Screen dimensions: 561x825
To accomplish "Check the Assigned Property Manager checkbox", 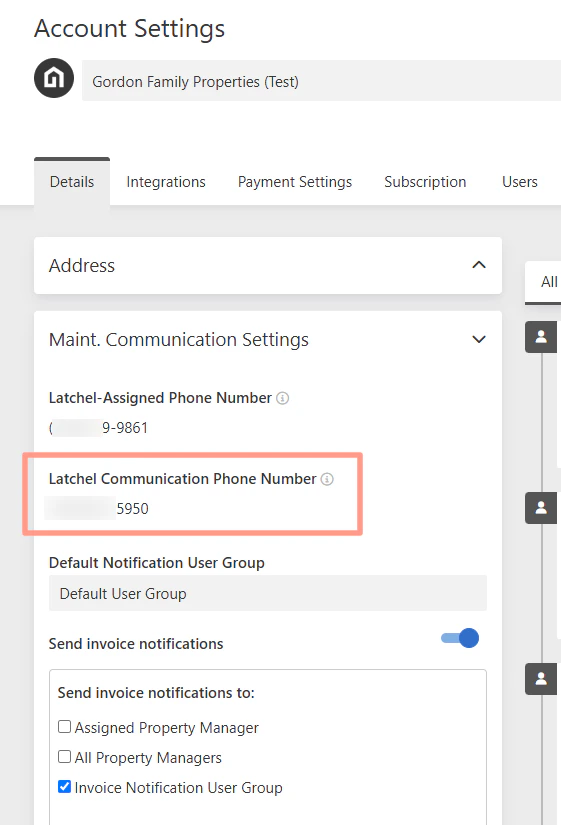I will coord(64,727).
